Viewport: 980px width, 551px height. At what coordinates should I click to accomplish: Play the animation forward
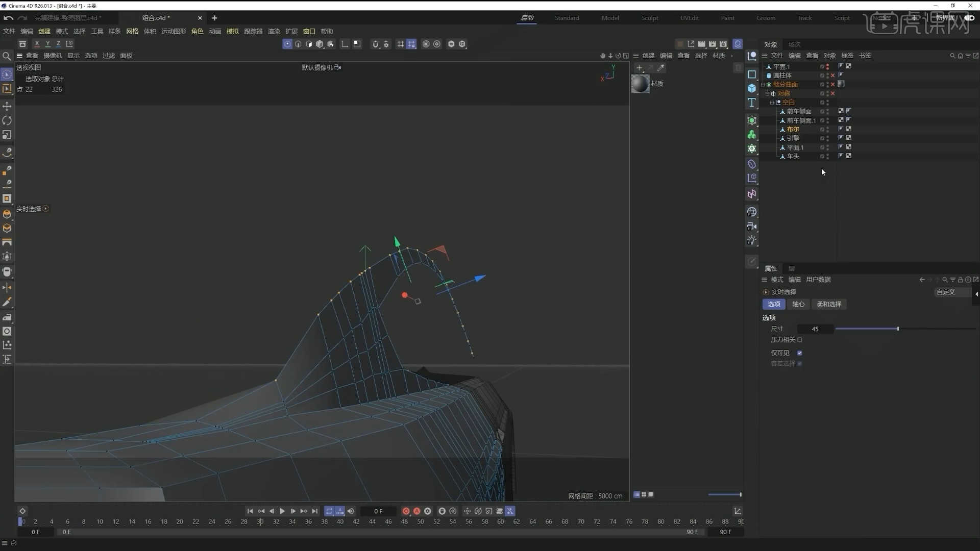pos(282,511)
